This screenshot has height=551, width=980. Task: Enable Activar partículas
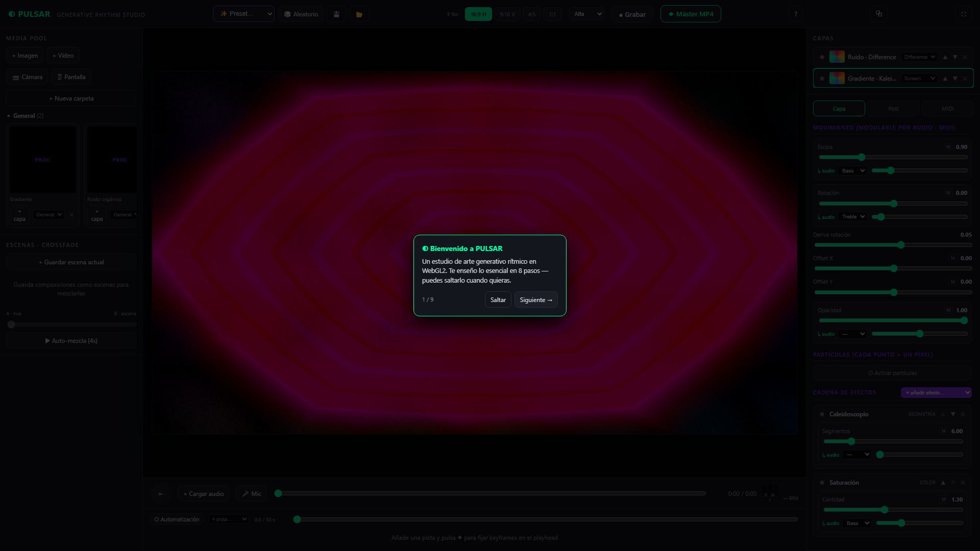pyautogui.click(x=892, y=373)
